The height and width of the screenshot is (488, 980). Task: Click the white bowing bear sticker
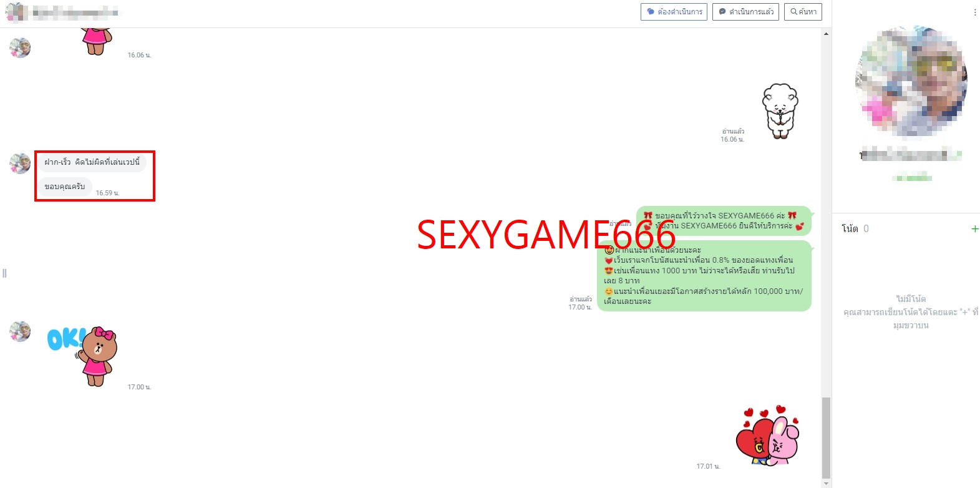click(x=780, y=110)
